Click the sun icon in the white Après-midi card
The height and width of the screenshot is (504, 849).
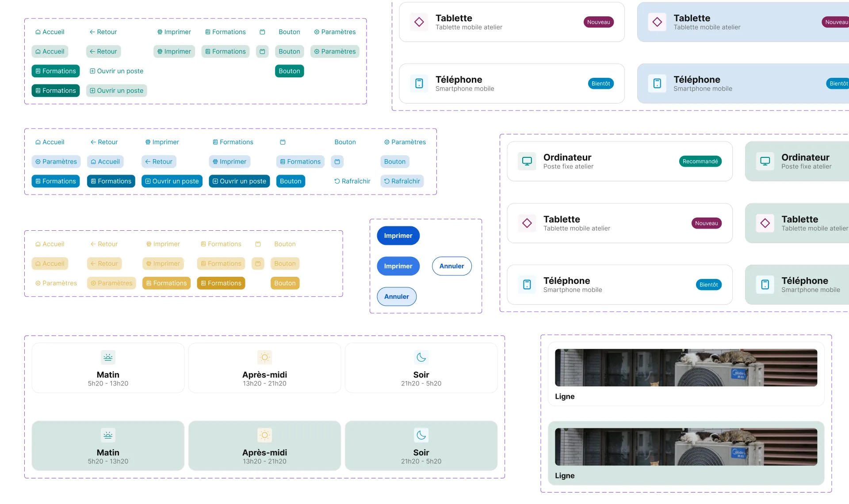[264, 357]
